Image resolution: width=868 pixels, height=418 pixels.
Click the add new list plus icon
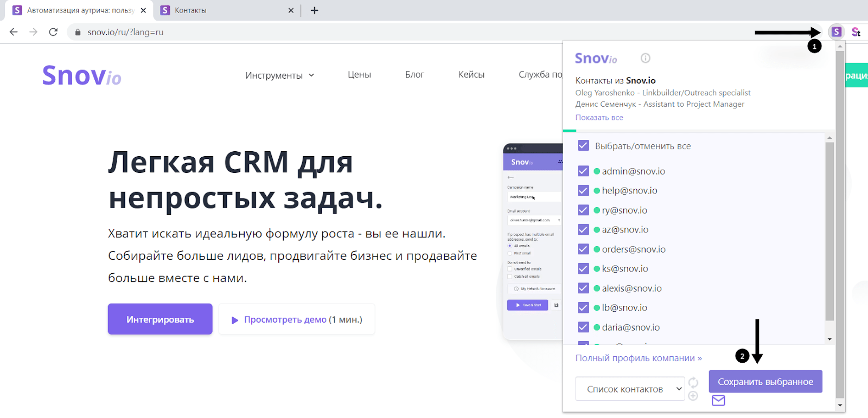pos(693,396)
